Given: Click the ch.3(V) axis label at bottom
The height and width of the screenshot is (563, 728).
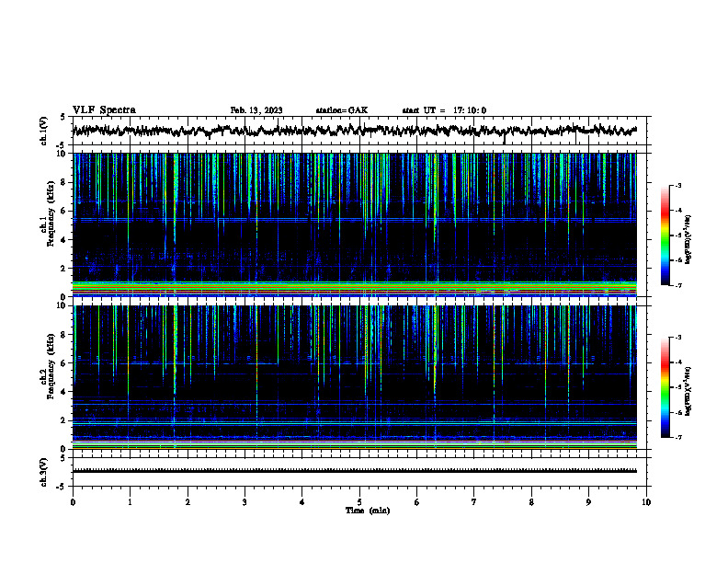Looking at the screenshot, I should pos(43,472).
